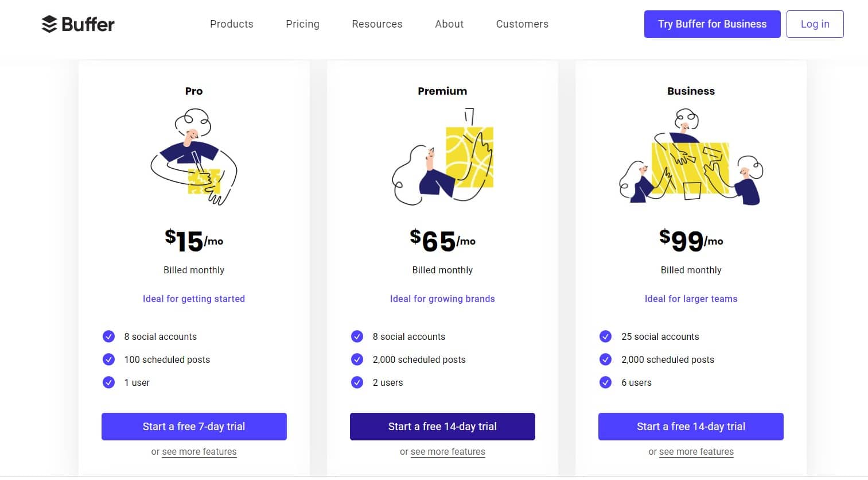Visit the Customers page

coord(522,24)
